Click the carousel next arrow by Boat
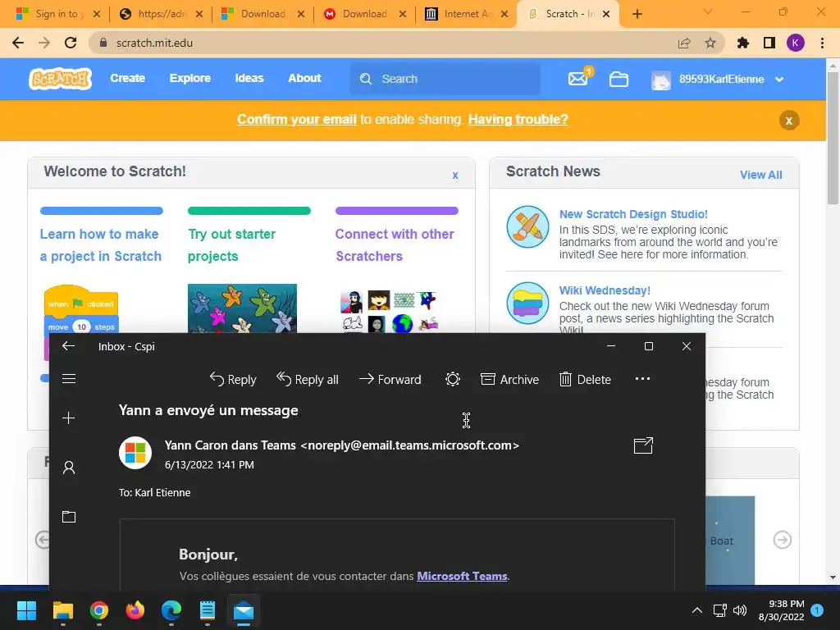The height and width of the screenshot is (630, 840). pyautogui.click(x=782, y=540)
